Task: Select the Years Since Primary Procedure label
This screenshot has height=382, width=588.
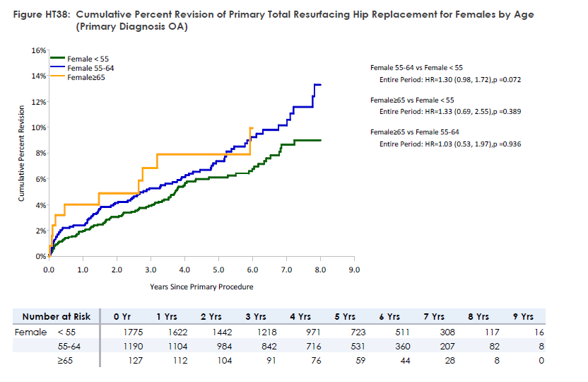Action: coord(201,286)
